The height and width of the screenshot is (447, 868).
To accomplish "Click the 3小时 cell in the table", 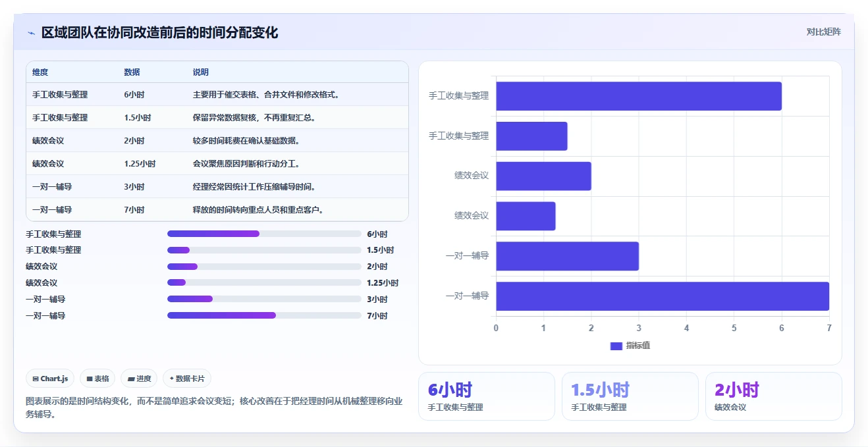I will click(x=134, y=187).
